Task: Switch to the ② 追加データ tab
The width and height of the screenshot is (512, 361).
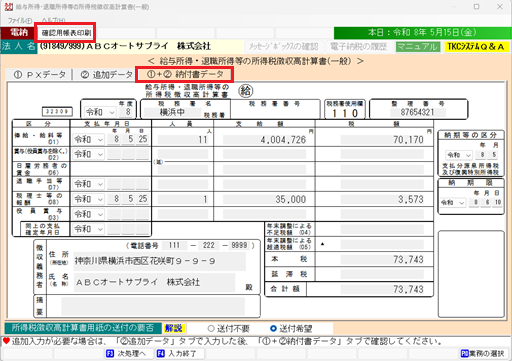Action: point(106,75)
